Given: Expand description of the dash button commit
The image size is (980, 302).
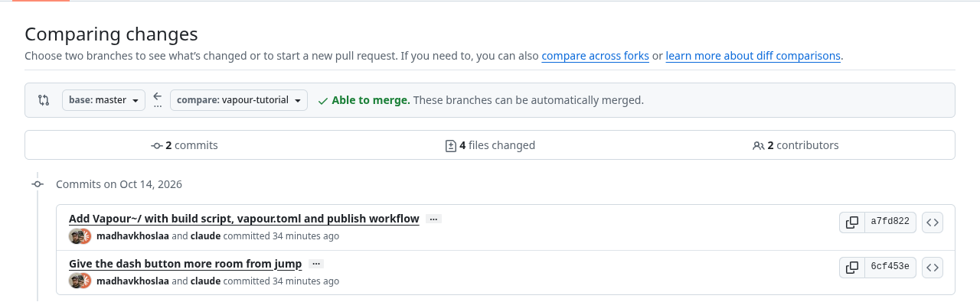Looking at the screenshot, I should click(x=315, y=264).
